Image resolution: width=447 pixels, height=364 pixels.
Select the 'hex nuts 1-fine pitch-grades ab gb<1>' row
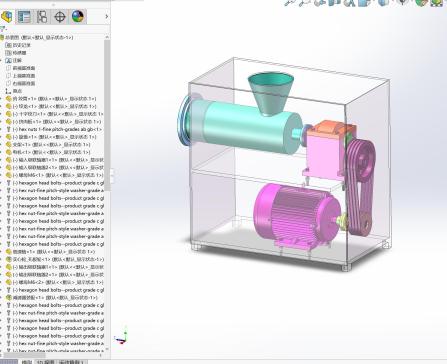click(x=54, y=129)
